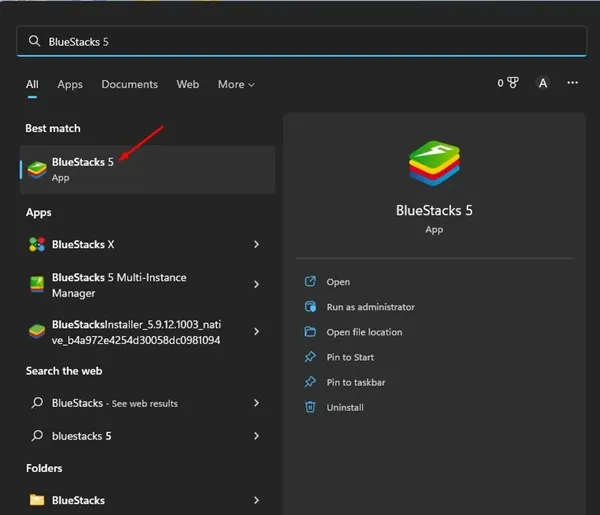Click the BlueStacks X app icon

(x=37, y=245)
